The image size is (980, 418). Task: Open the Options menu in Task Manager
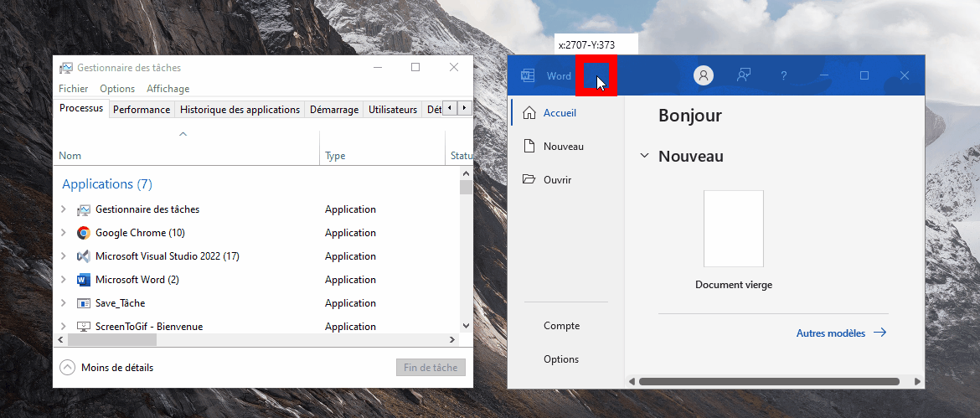(117, 89)
